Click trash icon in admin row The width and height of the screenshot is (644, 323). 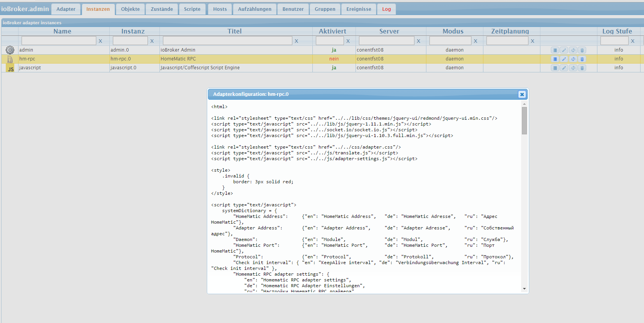click(582, 50)
